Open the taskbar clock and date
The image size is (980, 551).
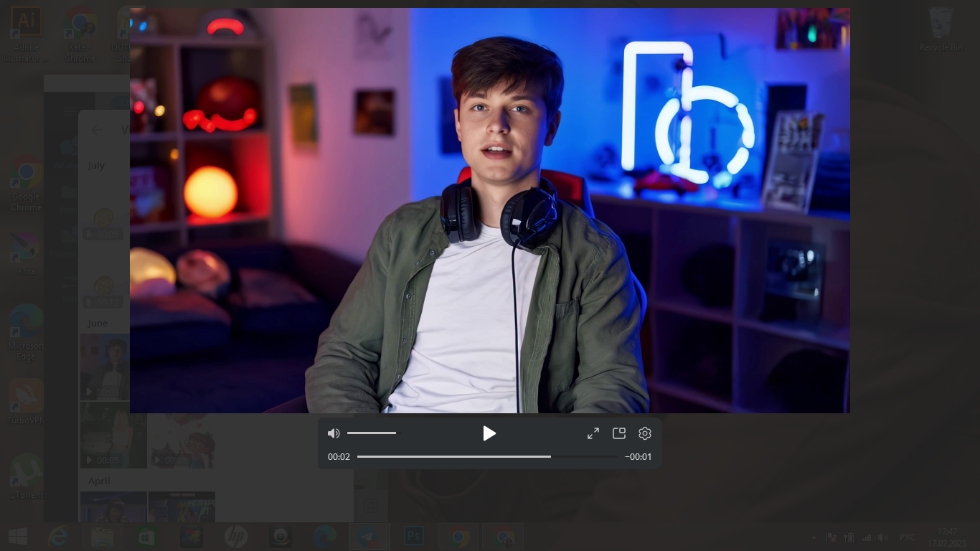(x=948, y=537)
